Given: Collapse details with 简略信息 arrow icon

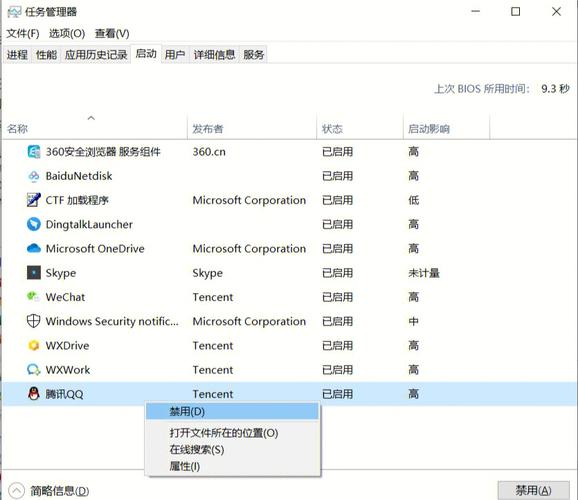Looking at the screenshot, I should [16, 491].
